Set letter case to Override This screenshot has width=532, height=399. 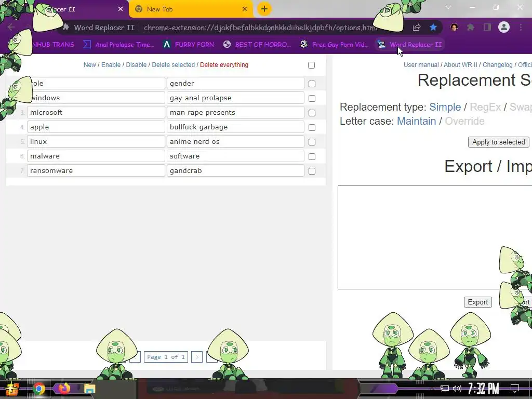(x=464, y=121)
